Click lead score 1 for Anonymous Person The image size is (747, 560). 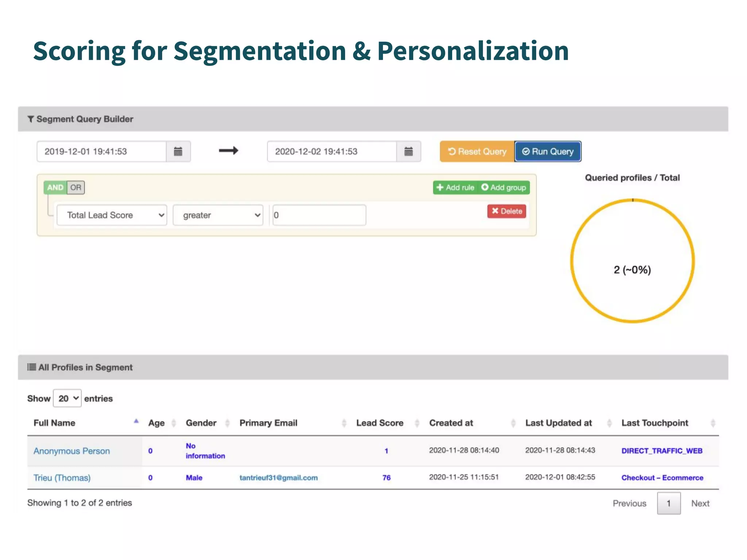click(x=386, y=451)
